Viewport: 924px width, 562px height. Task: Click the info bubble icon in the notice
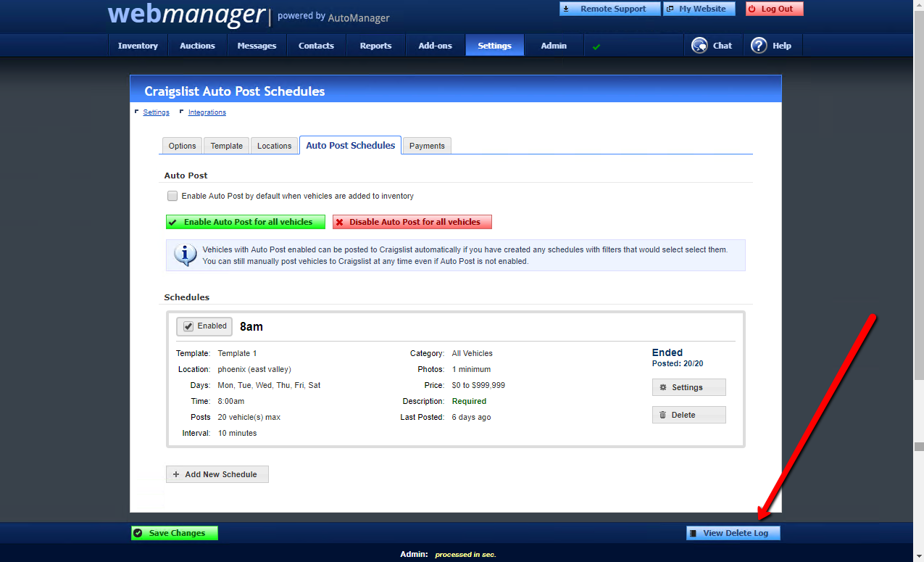tap(186, 255)
